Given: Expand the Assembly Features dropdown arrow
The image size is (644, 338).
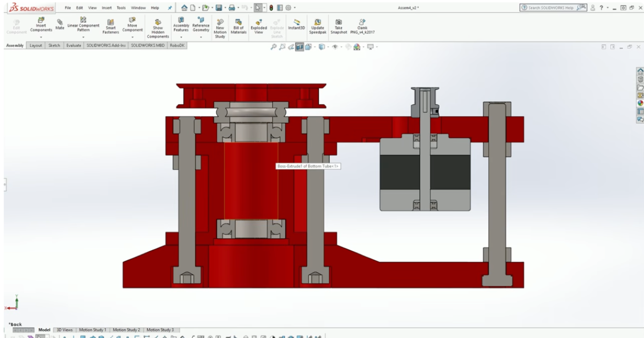Looking at the screenshot, I should (x=181, y=36).
